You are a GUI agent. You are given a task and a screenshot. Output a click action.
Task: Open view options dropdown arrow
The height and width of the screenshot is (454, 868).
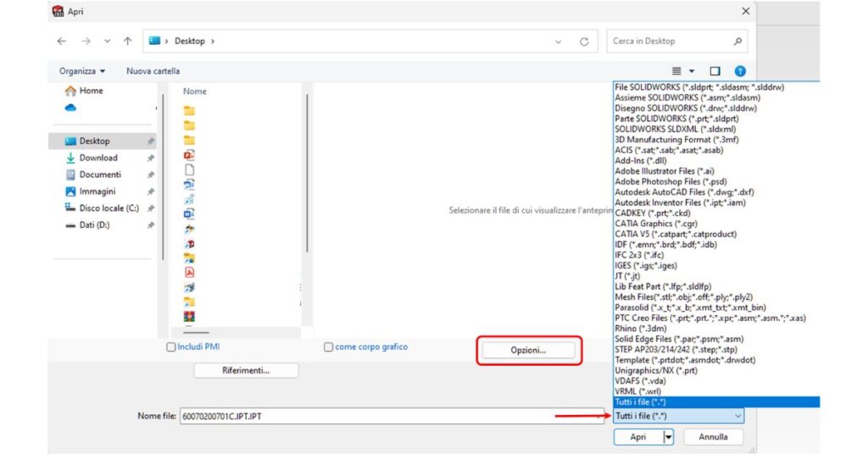pyautogui.click(x=692, y=71)
